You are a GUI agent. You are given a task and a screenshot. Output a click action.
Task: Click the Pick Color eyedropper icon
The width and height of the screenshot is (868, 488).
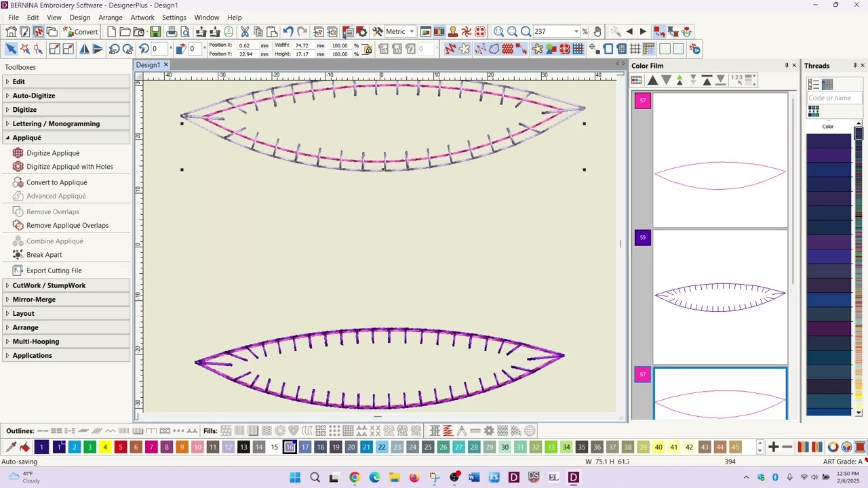[11, 447]
